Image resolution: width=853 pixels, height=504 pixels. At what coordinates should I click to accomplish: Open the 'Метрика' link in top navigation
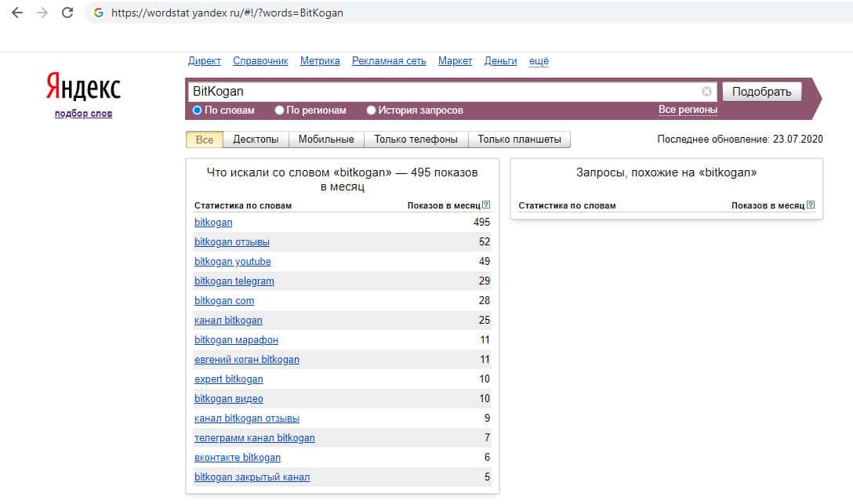point(320,61)
